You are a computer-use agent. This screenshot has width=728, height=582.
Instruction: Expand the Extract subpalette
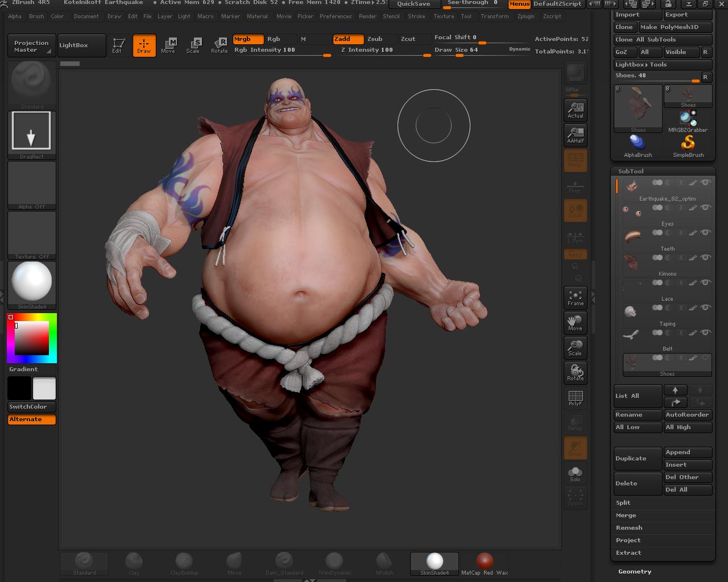[628, 553]
